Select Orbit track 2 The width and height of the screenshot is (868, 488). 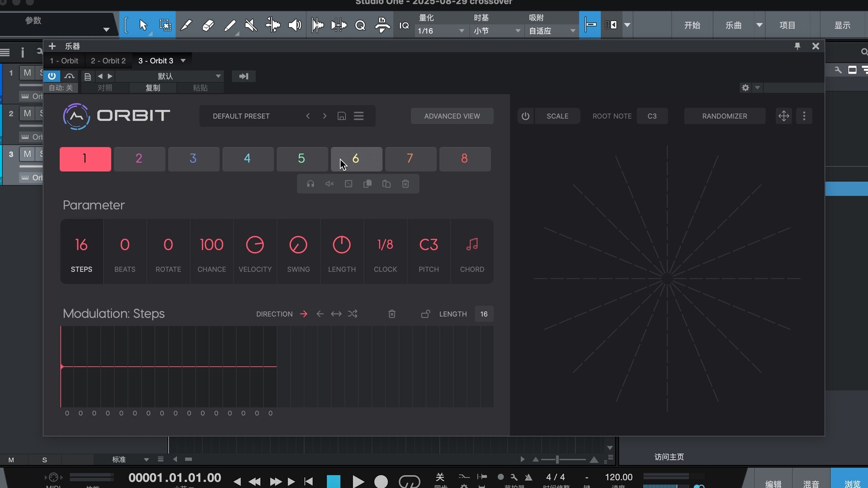click(139, 159)
